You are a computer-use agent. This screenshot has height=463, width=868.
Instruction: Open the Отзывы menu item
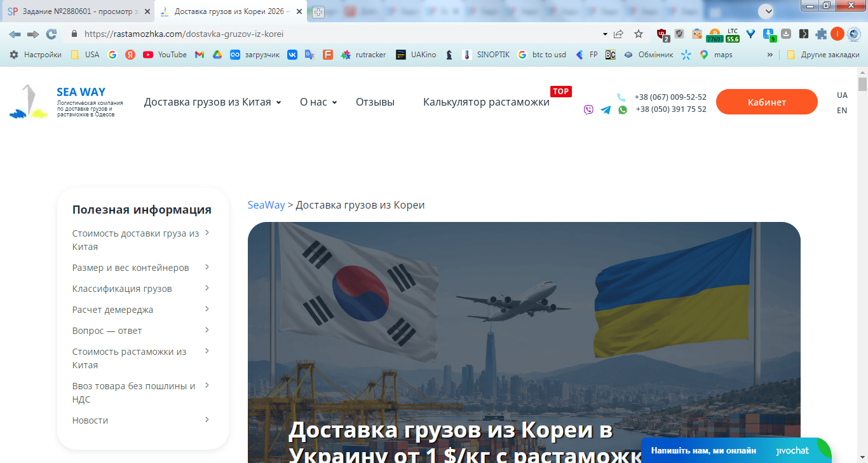375,102
